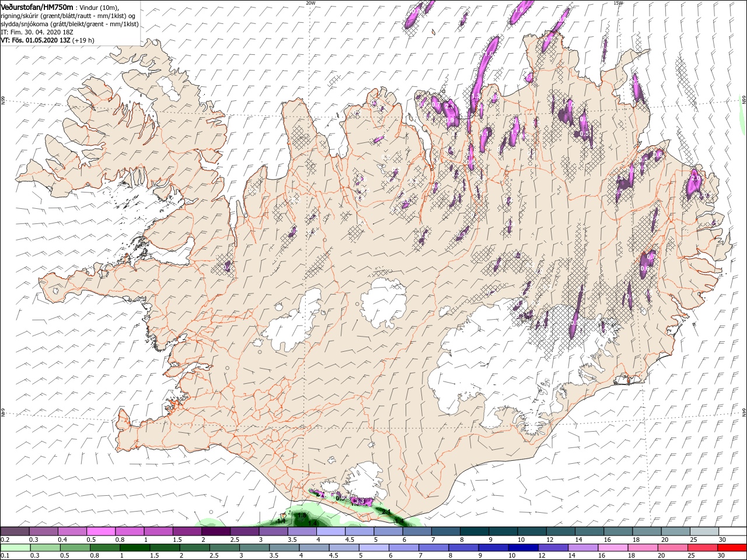Pick the pink-red swatch labeled 25, lower row
747x560 pixels.
[702, 548]
